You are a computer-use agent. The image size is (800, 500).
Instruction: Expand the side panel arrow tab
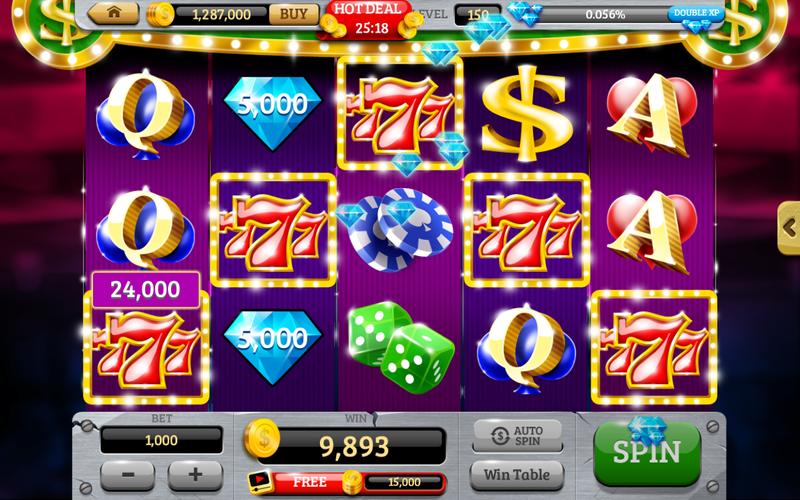coord(789,227)
